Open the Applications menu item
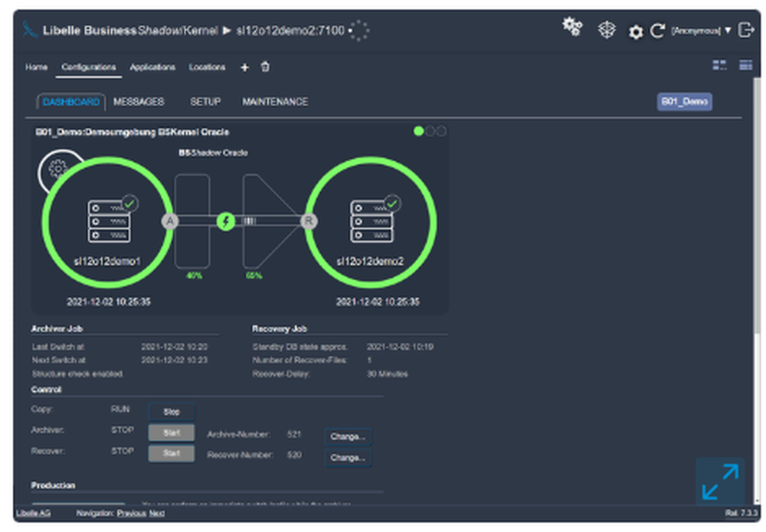The image size is (766, 532). coord(152,67)
